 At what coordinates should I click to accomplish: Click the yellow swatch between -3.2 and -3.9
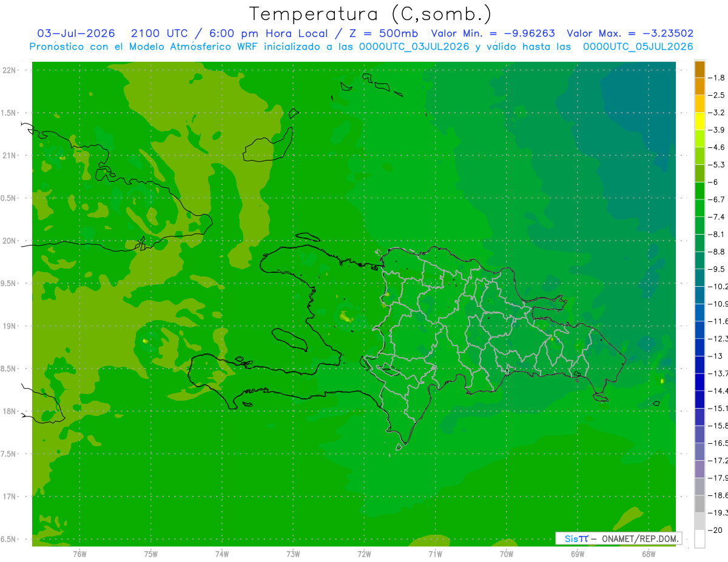tap(699, 121)
